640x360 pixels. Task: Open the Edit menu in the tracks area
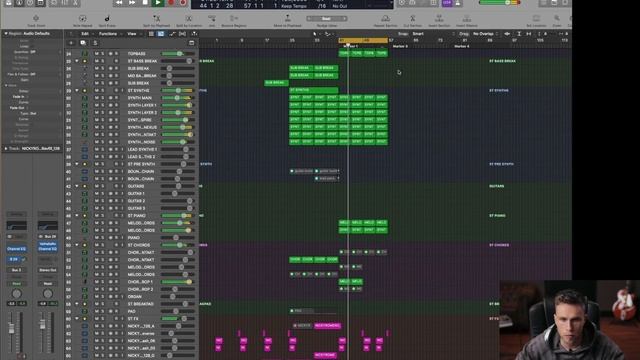coord(85,34)
